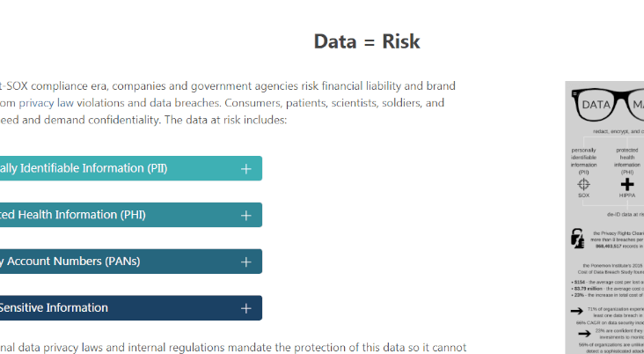The width and height of the screenshot is (644, 354).
Task: Expand Protected Health Information (PHI) section
Action: [130, 215]
